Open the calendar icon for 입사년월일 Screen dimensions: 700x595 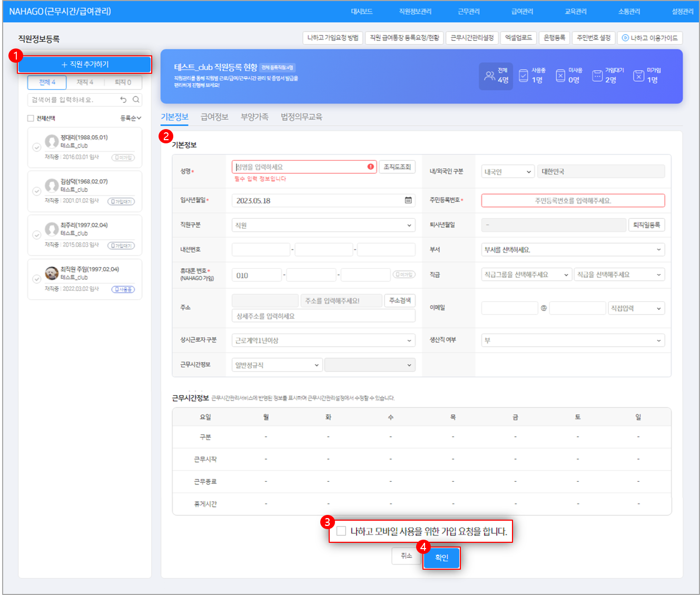coord(408,200)
